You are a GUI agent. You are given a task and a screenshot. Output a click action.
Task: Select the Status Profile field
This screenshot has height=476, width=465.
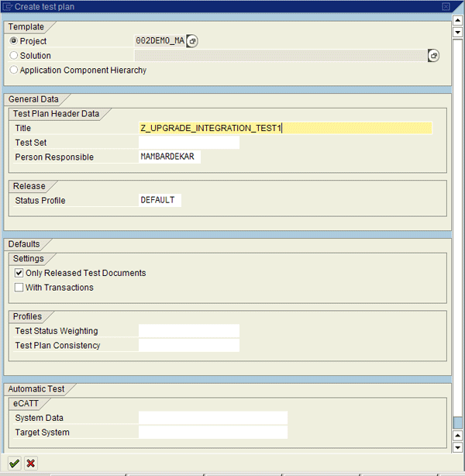(x=159, y=201)
